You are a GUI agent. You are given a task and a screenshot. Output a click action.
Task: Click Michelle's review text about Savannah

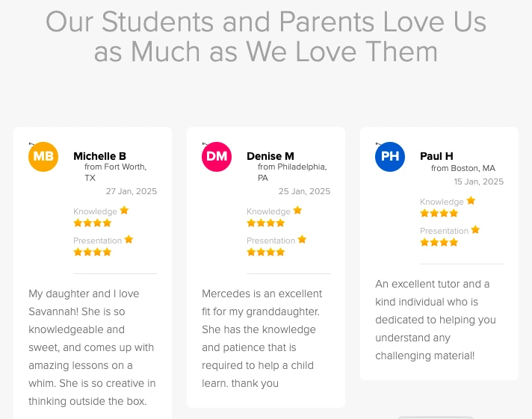92,347
